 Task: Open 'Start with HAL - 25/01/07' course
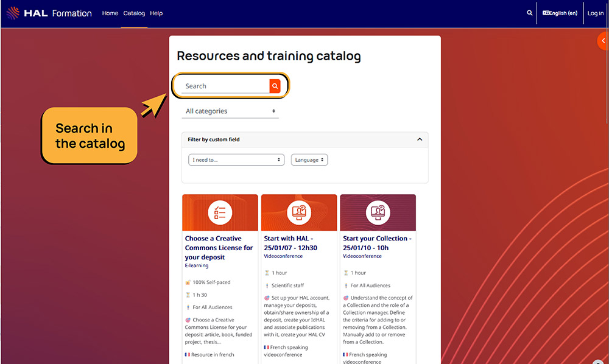(290, 243)
